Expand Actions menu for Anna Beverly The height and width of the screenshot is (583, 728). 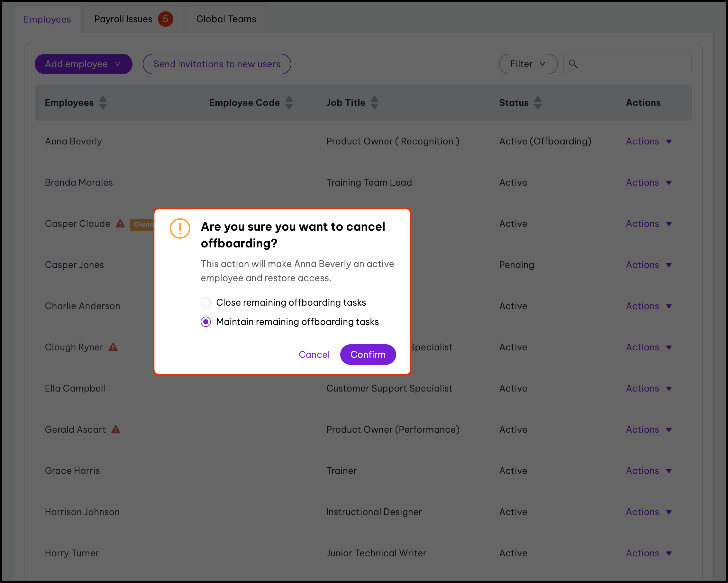[x=648, y=141]
